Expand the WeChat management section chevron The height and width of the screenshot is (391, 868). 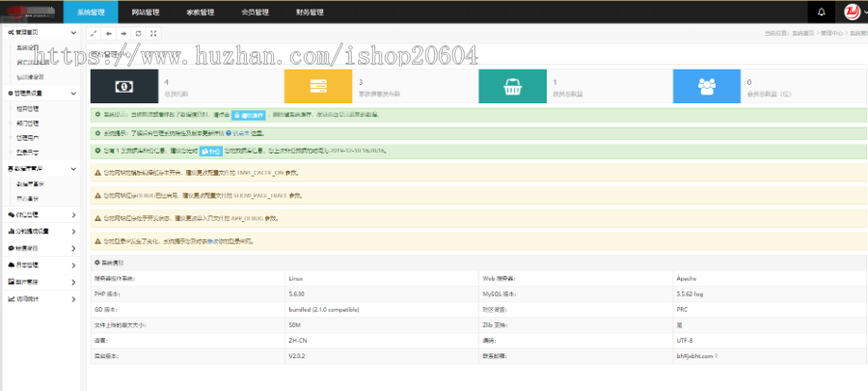[x=73, y=214]
